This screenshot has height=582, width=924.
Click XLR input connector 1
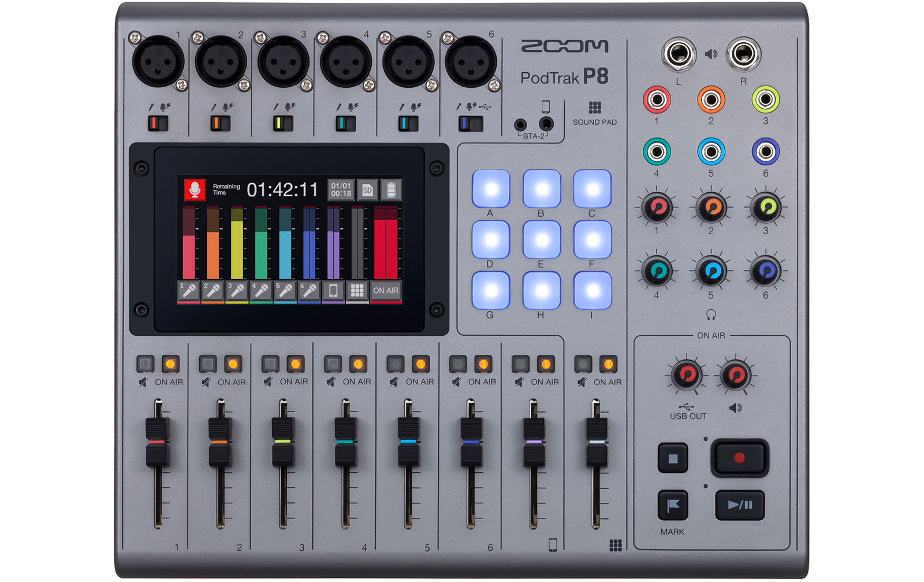158,61
